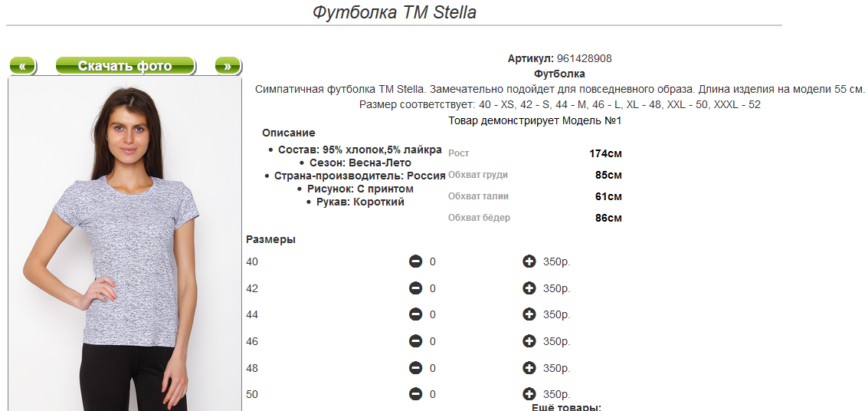Screen dimensions: 868x411
Task: Click minus icon for size 48
Action: click(x=416, y=368)
